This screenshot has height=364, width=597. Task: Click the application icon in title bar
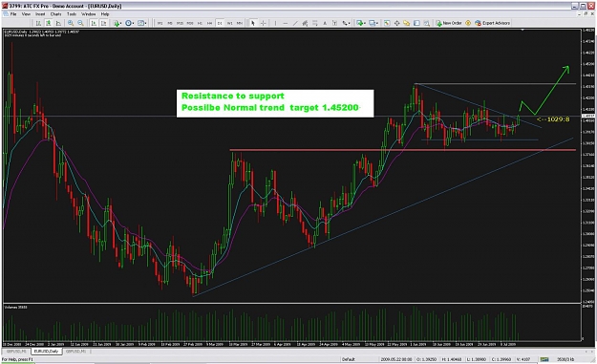tap(6, 6)
